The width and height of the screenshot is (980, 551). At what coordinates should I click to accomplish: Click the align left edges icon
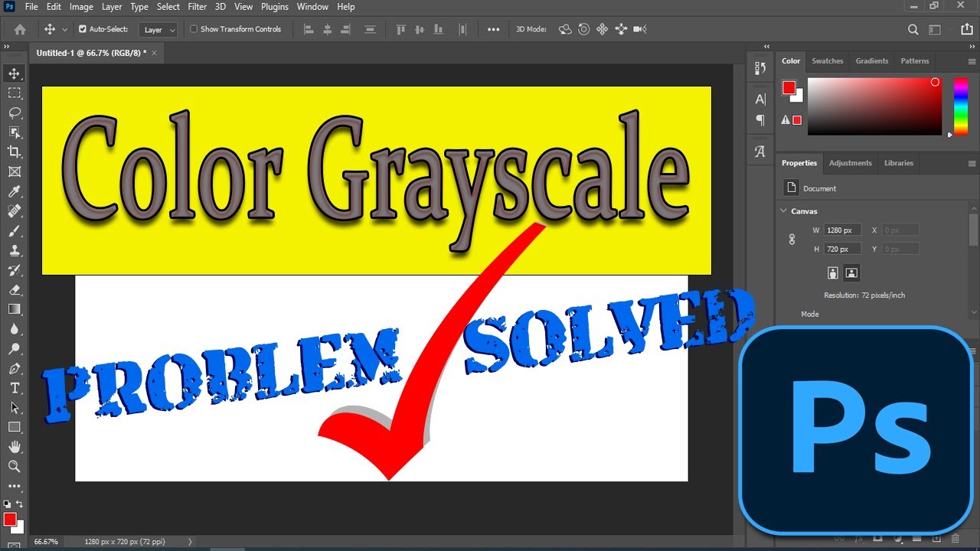(309, 29)
